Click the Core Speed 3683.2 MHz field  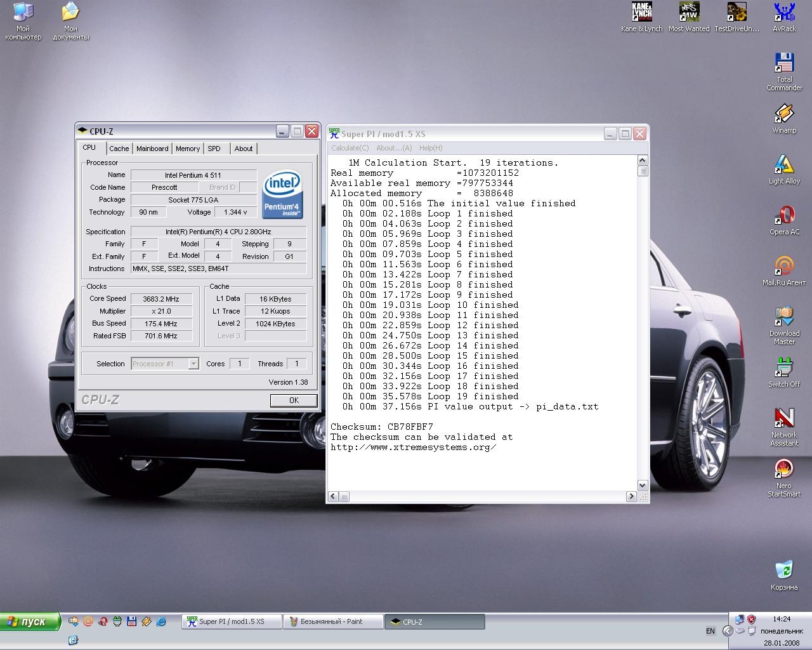[x=161, y=298]
